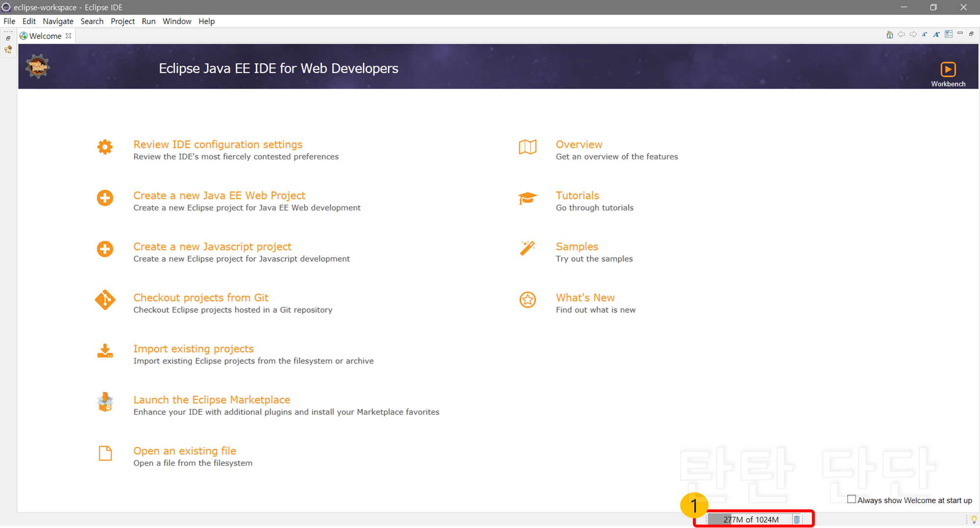This screenshot has height=528, width=980.
Task: Open the Help menu
Action: tap(206, 21)
